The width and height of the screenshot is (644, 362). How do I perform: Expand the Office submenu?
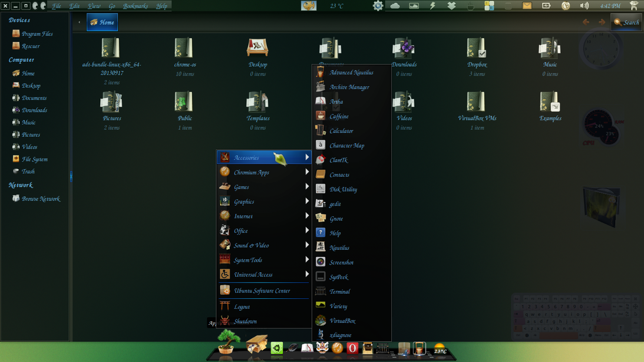tap(263, 231)
